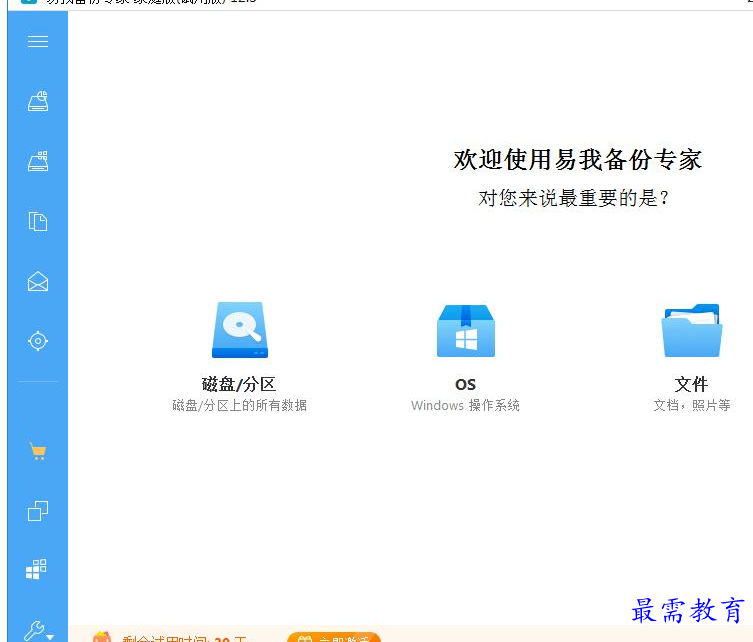
Task: Click the OS option label
Action: (465, 385)
